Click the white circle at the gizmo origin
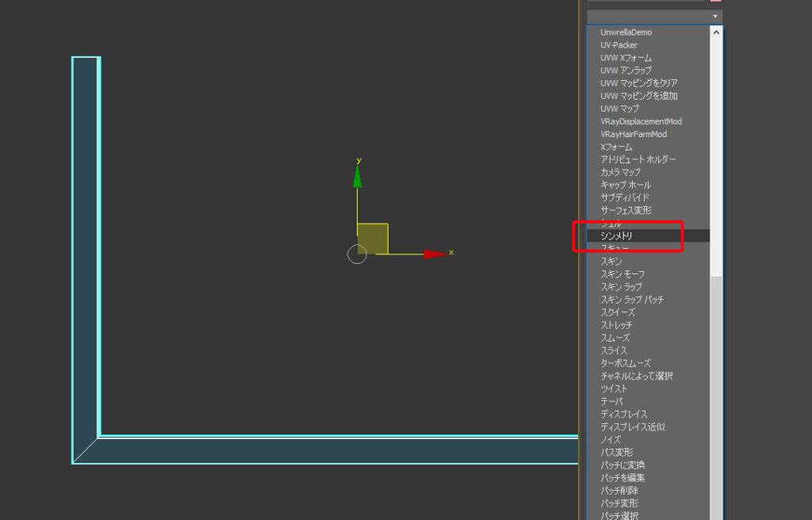 tap(358, 254)
